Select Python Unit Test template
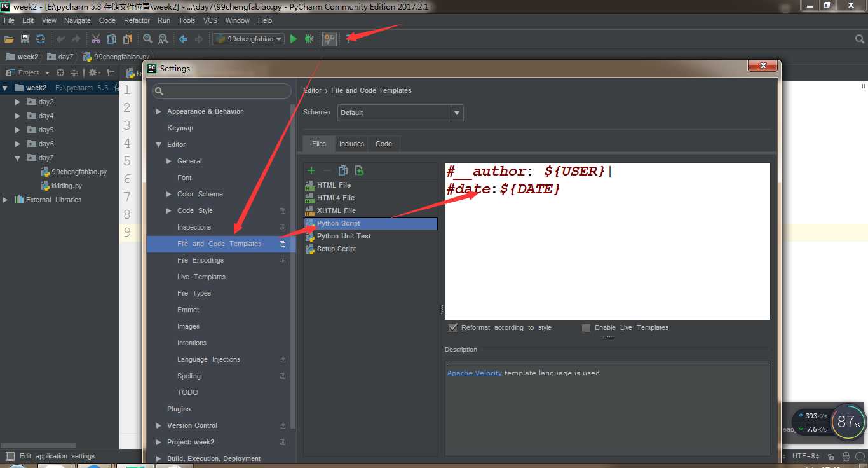 (371, 236)
